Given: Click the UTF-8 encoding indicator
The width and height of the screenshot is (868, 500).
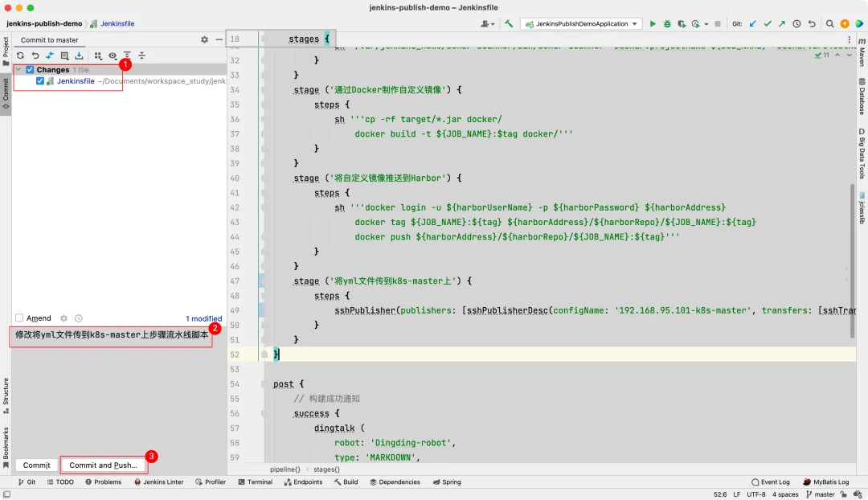Looking at the screenshot, I should pyautogui.click(x=756, y=494).
